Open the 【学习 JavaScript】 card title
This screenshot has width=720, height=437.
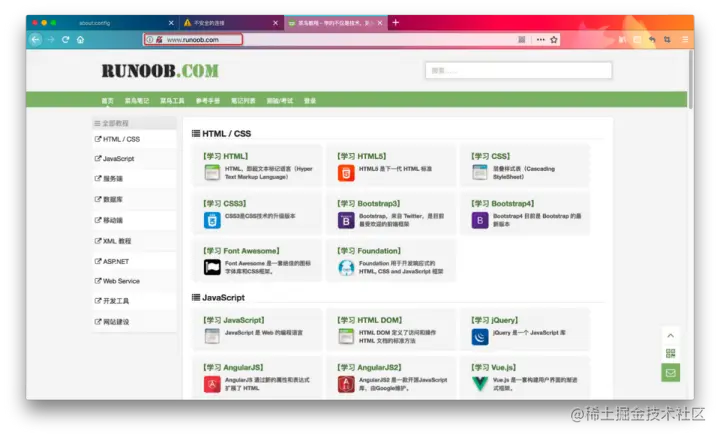click(x=234, y=320)
